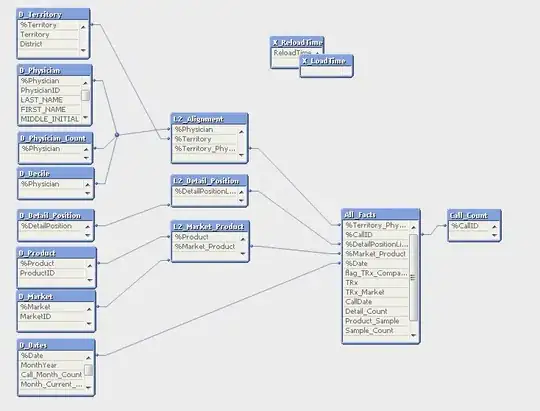Click the ProductID field in D_Product table
Viewport: 540px width, 411px height.
point(52,273)
